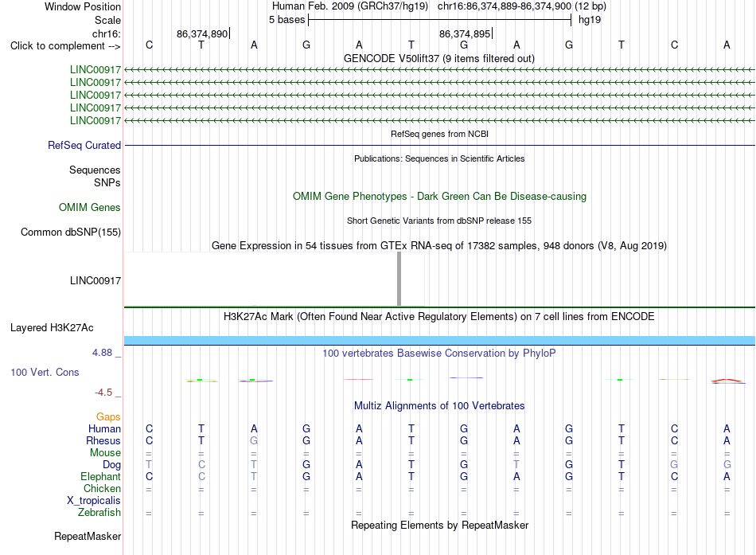This screenshot has height=555, width=756.
Task: Click the OMIM Gene Phenotypes track title
Action: point(440,197)
